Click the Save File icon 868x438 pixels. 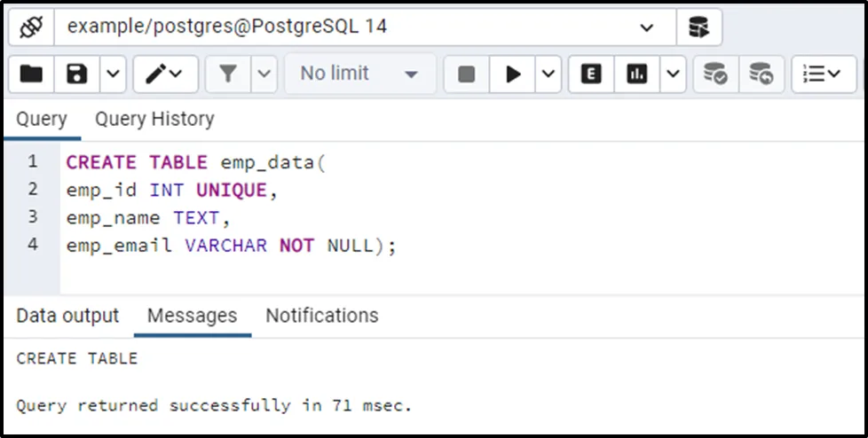point(76,74)
